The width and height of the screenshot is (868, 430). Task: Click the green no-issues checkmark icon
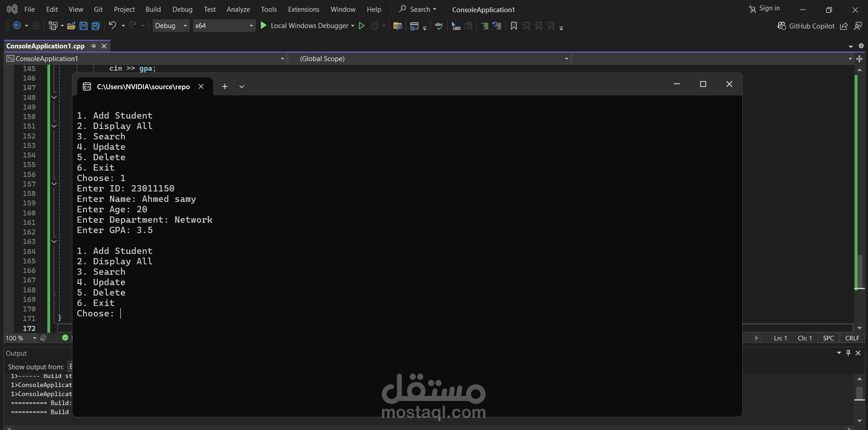65,338
